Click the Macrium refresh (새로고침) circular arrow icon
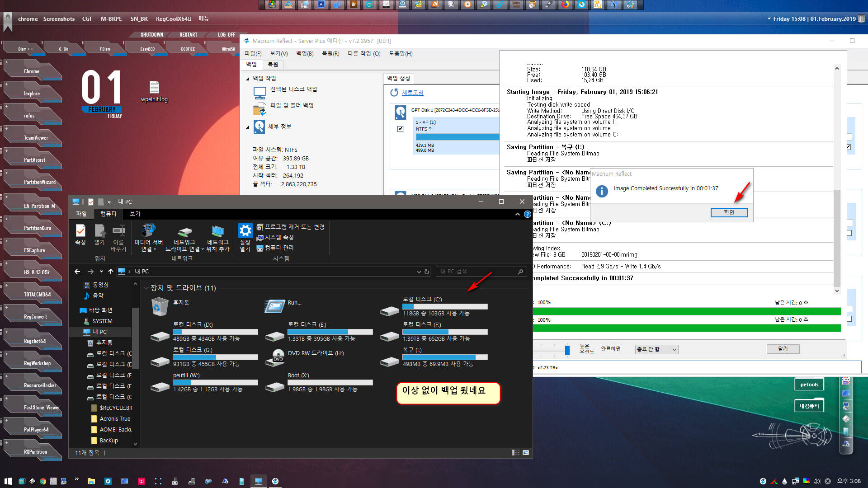This screenshot has width=868, height=488. tap(394, 93)
